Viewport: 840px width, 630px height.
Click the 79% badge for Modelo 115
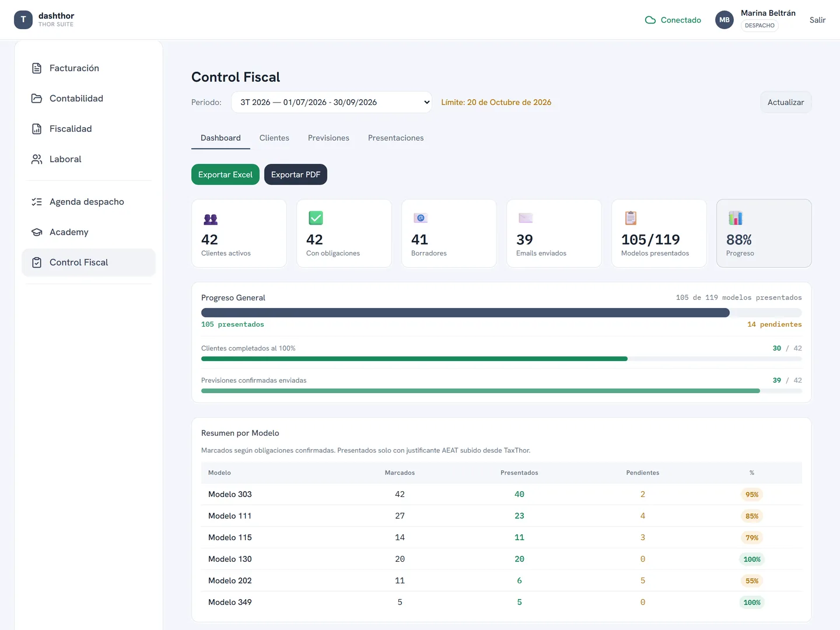[752, 538]
